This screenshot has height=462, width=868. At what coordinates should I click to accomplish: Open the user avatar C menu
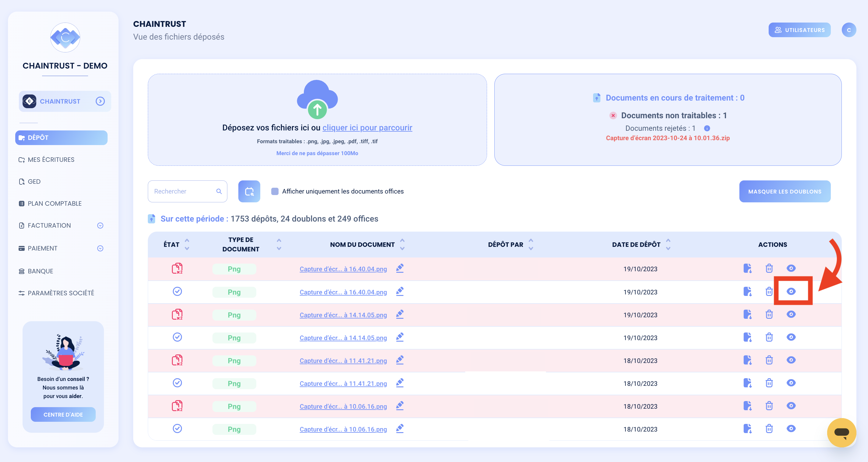pos(848,30)
